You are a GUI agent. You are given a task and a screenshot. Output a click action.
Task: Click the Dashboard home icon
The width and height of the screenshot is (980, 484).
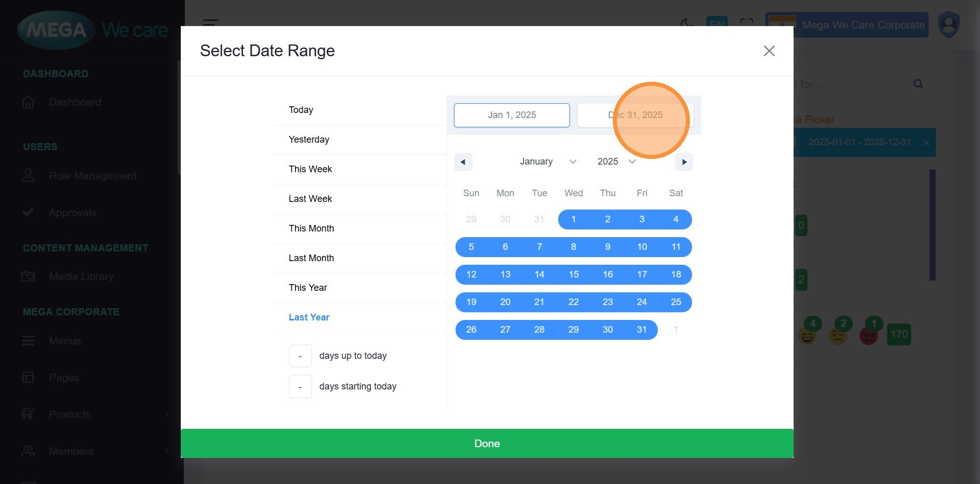29,103
